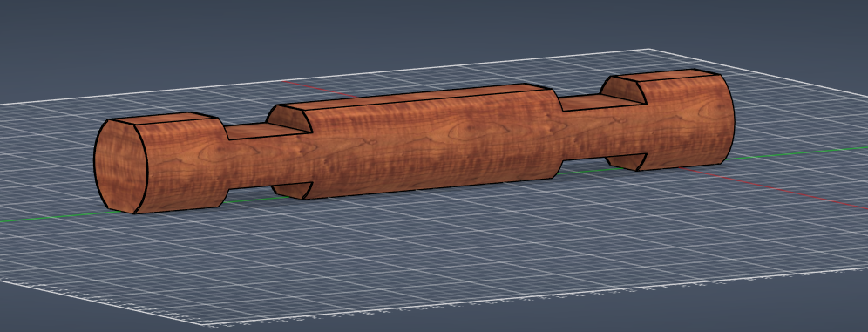
Task: Select the round end face of the wooden model
Action: (120, 166)
